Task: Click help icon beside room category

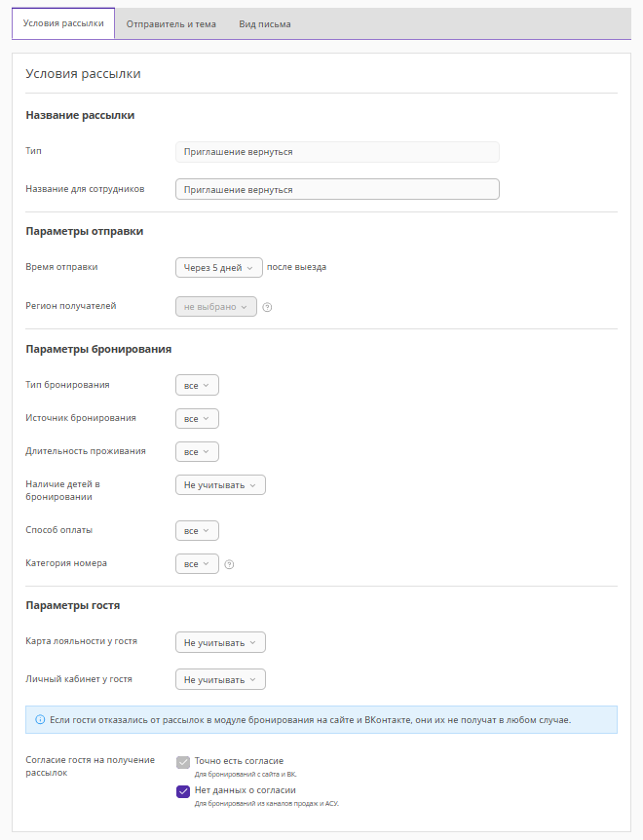Action: (229, 564)
